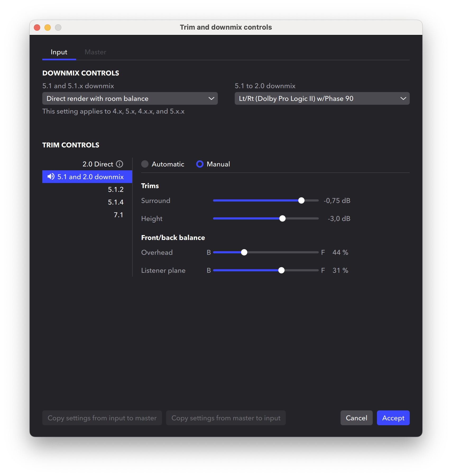Viewport: 452px width, 476px height.
Task: Click the Accept button
Action: pos(393,418)
